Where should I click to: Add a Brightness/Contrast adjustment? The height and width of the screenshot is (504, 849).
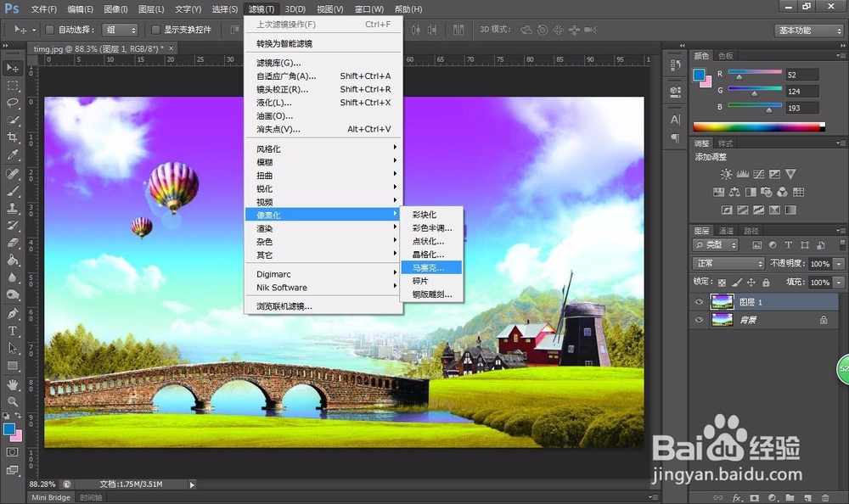[726, 174]
